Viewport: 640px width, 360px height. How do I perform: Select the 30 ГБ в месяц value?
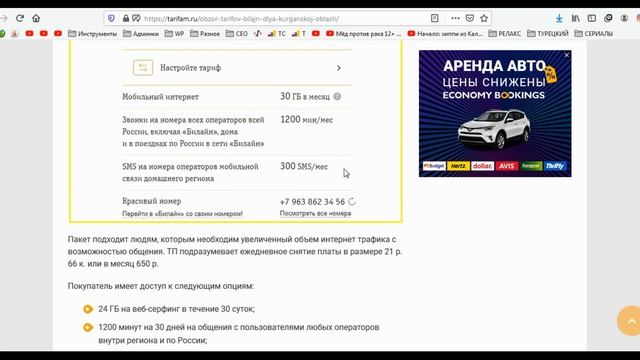[x=304, y=97]
